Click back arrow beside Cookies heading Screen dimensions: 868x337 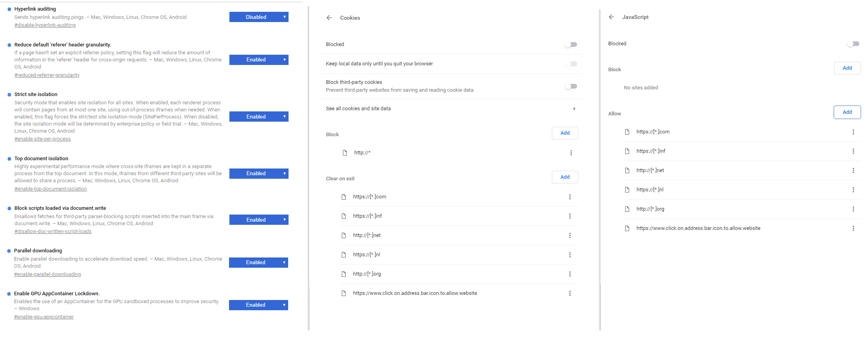click(329, 18)
